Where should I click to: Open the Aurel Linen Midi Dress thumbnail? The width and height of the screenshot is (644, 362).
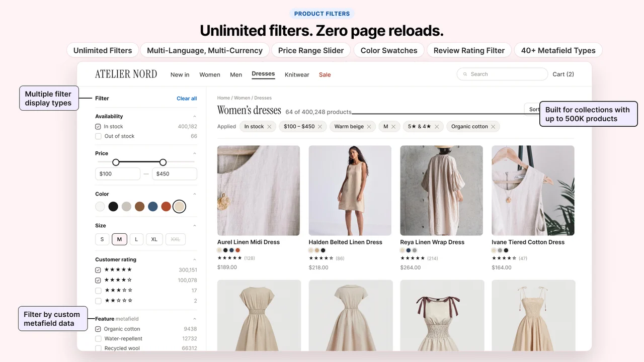pos(259,191)
